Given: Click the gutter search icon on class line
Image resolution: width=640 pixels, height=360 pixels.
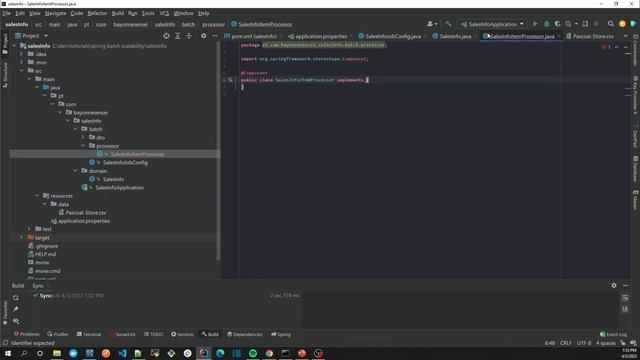Looking at the screenshot, I should click(x=230, y=80).
